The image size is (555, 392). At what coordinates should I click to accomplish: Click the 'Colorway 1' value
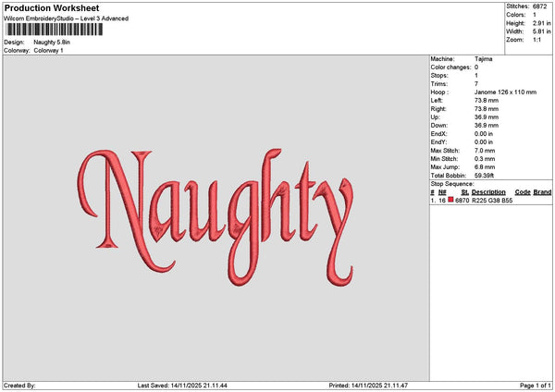coord(48,51)
